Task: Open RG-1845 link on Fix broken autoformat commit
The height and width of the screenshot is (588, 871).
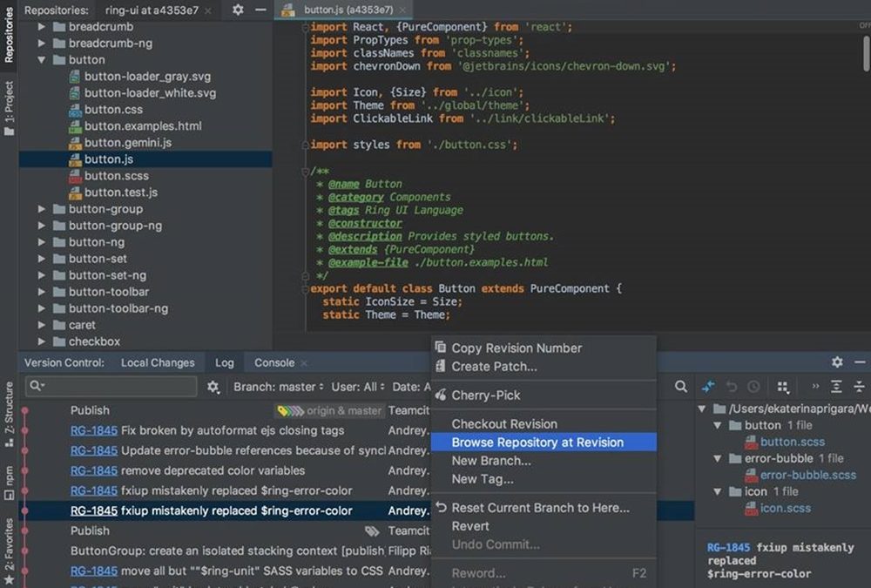Action: 94,430
